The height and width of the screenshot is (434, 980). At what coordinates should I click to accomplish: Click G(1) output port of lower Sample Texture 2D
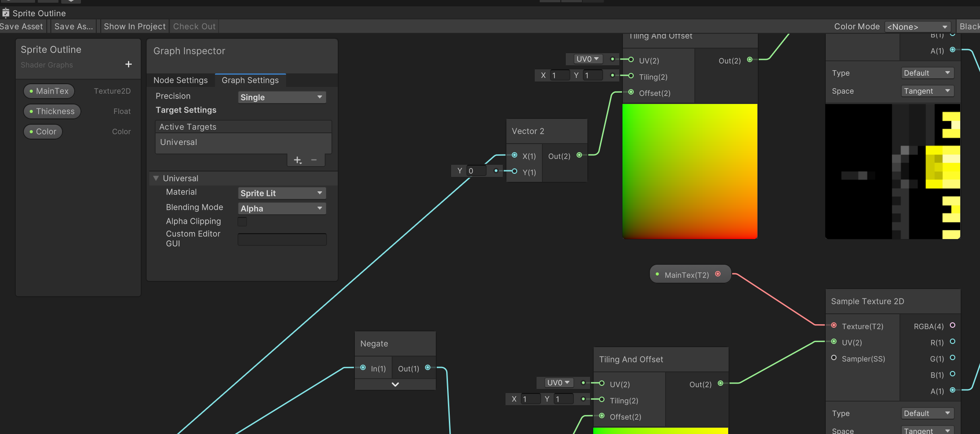(x=953, y=357)
